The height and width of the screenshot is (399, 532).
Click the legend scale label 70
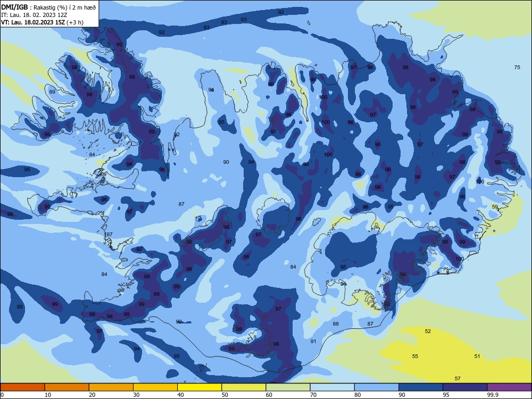click(313, 395)
